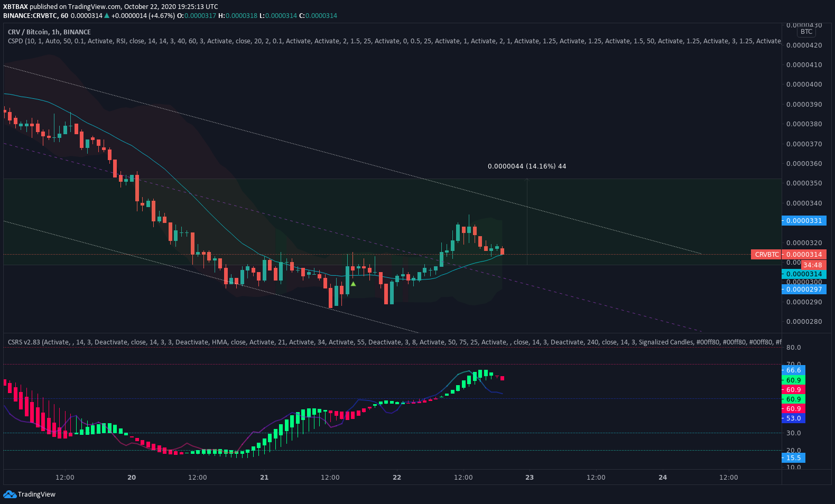835x504 pixels.
Task: Click the CRV / Bitcoin, 1h, BINANCE title
Action: pyautogui.click(x=49, y=32)
